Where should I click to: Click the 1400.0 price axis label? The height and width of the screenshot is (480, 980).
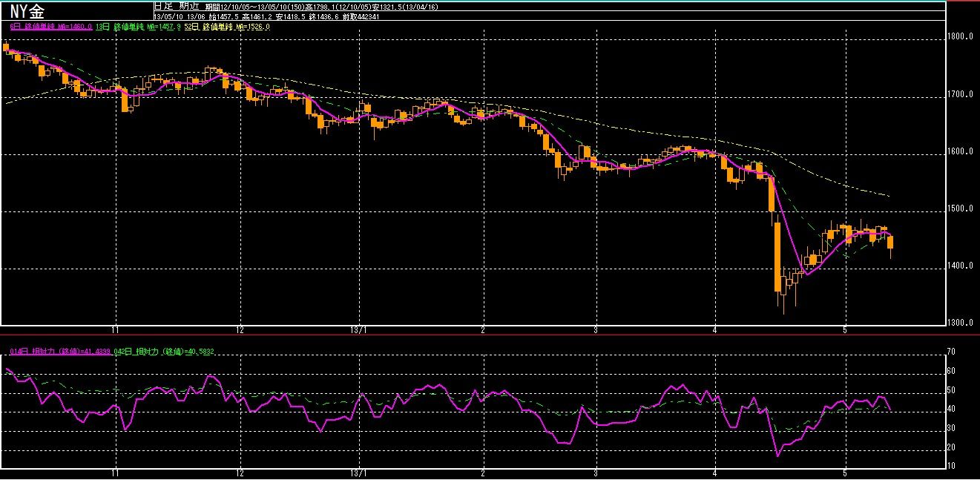pyautogui.click(x=961, y=266)
